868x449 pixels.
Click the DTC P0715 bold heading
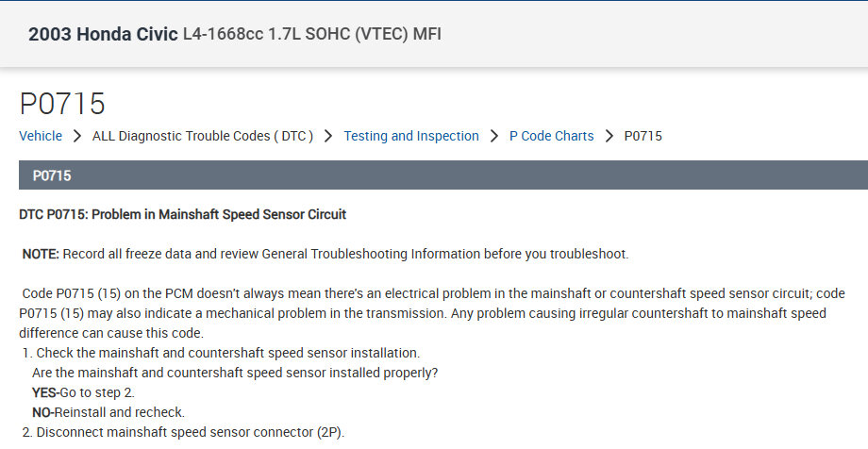pyautogui.click(x=182, y=214)
